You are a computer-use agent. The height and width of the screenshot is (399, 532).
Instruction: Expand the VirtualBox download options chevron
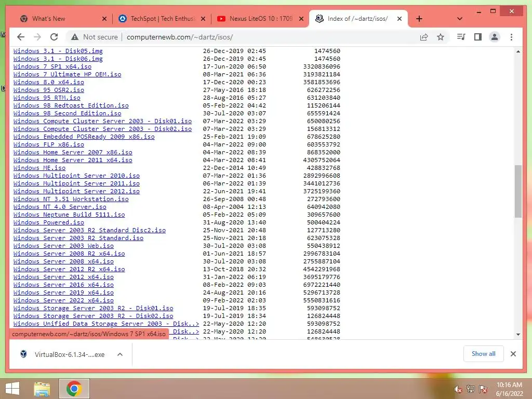[120, 354]
